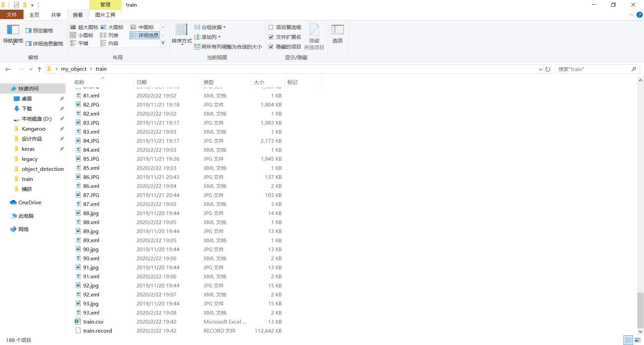
Task: Switch to 平铺 (tiles) view
Action: coord(83,43)
